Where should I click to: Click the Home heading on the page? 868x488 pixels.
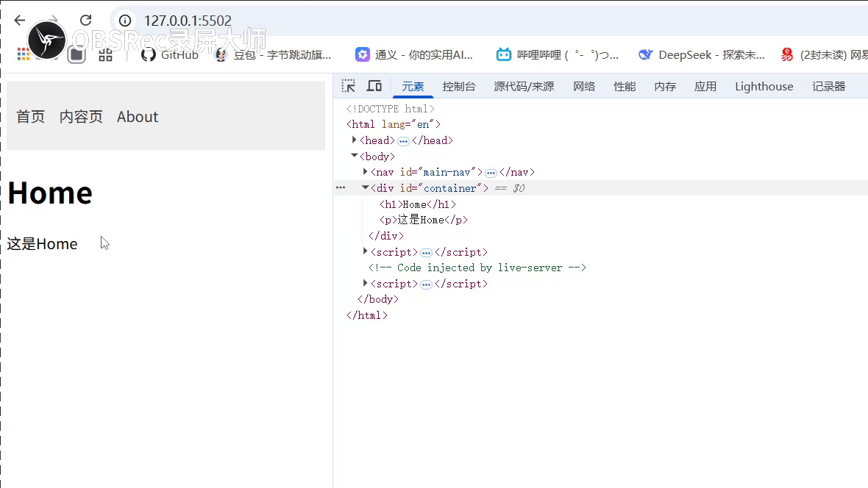tap(50, 193)
